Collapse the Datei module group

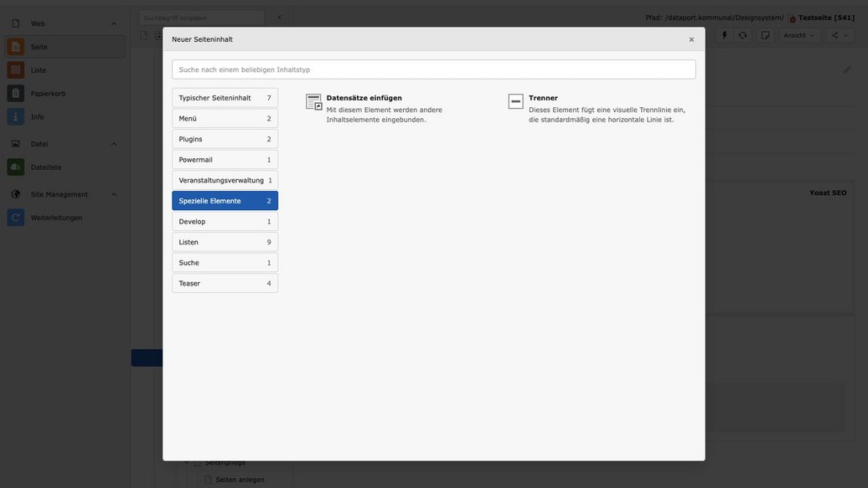(x=114, y=144)
